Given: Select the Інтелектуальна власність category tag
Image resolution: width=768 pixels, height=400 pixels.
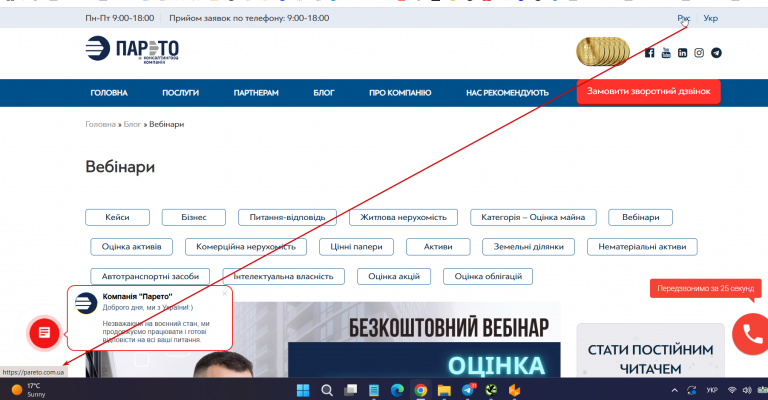Looking at the screenshot, I should (x=284, y=276).
